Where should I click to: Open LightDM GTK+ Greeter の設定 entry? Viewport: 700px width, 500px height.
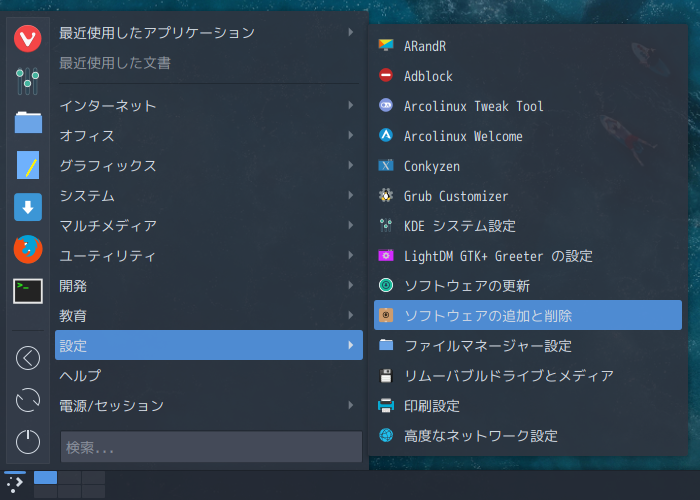pyautogui.click(x=528, y=255)
